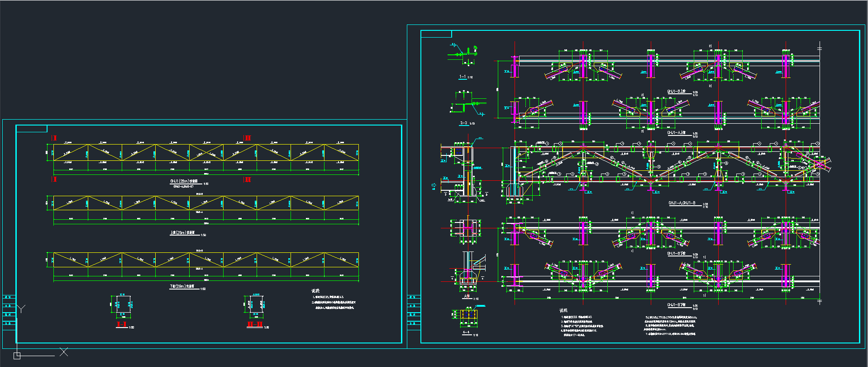
Task: Click the upper red II section cut marker
Action: click(247, 138)
